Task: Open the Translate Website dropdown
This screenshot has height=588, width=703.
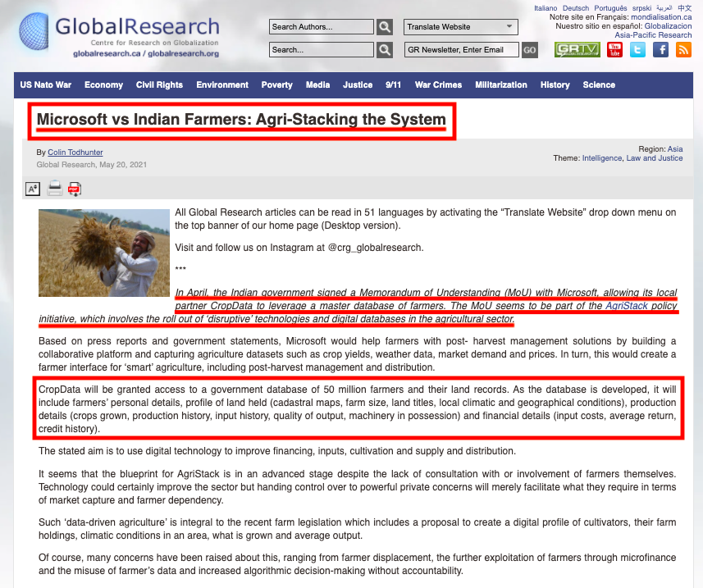Action: [460, 27]
